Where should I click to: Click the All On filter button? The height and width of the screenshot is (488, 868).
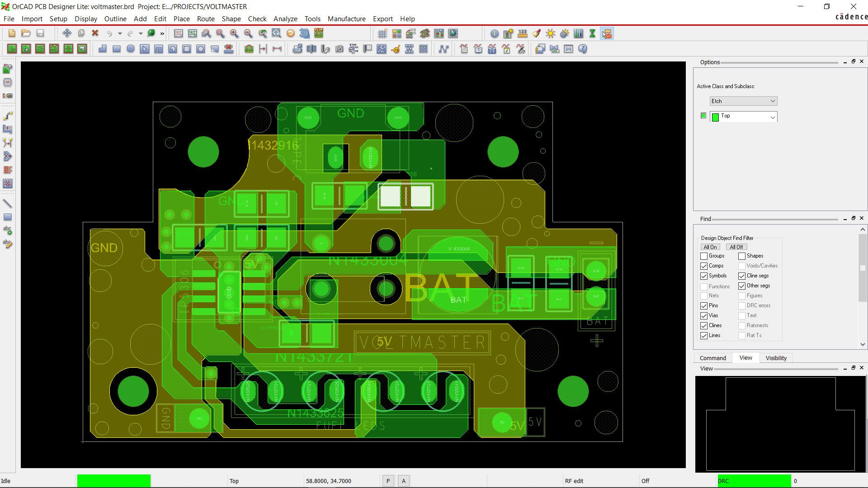pos(710,247)
